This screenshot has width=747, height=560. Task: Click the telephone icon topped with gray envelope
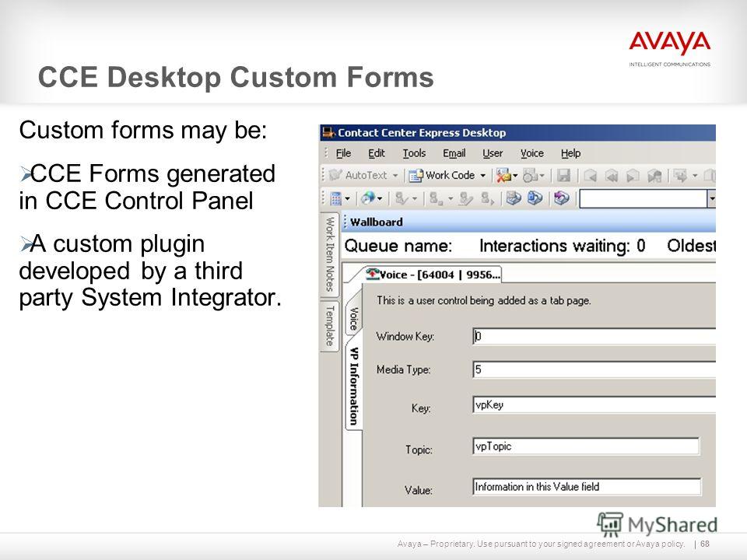click(x=514, y=198)
